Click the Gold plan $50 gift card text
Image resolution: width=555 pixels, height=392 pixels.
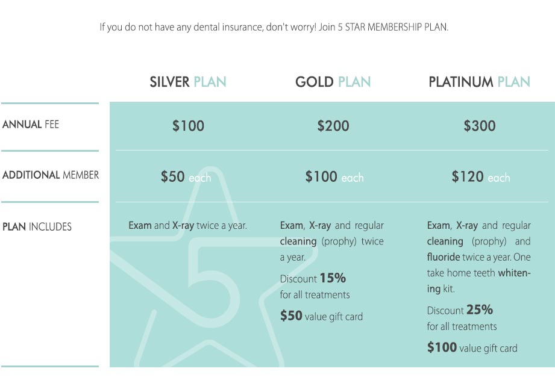(x=321, y=316)
